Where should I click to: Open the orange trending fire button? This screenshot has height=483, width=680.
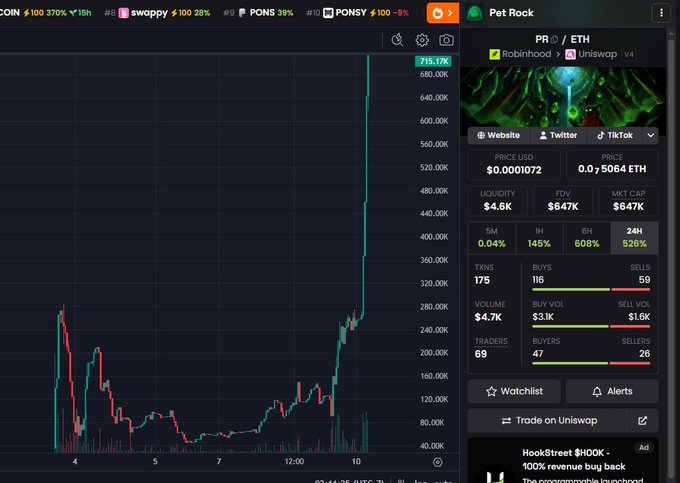click(442, 13)
